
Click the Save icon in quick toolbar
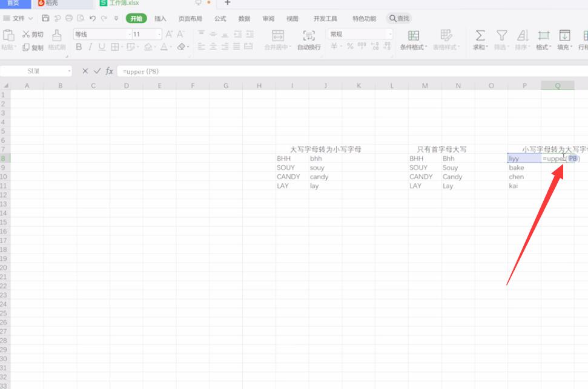tap(45, 18)
